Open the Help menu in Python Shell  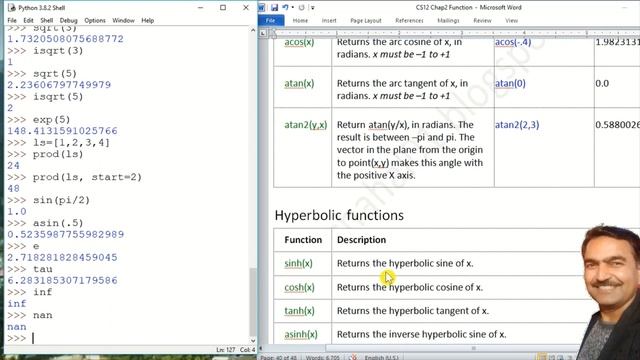tap(147, 20)
